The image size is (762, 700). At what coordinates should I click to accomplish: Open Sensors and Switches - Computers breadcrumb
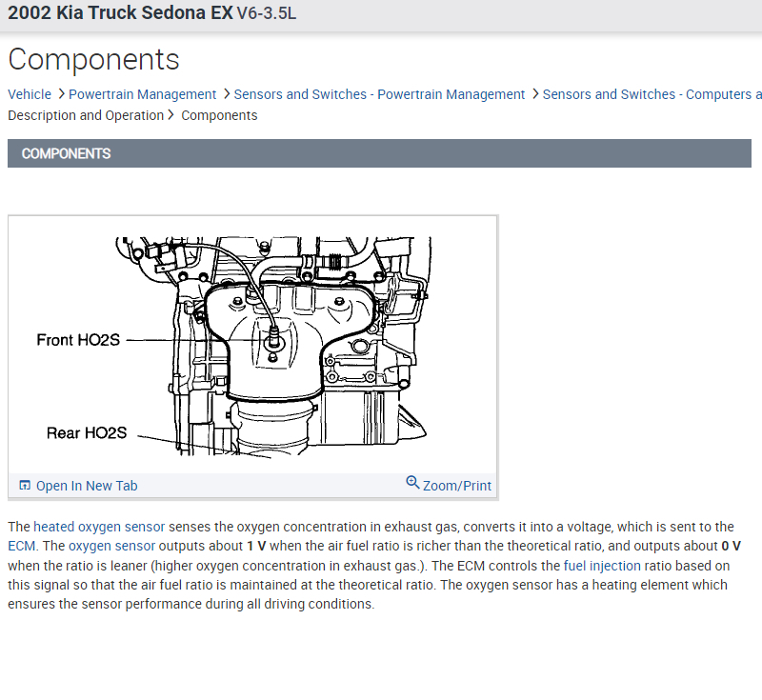point(652,94)
